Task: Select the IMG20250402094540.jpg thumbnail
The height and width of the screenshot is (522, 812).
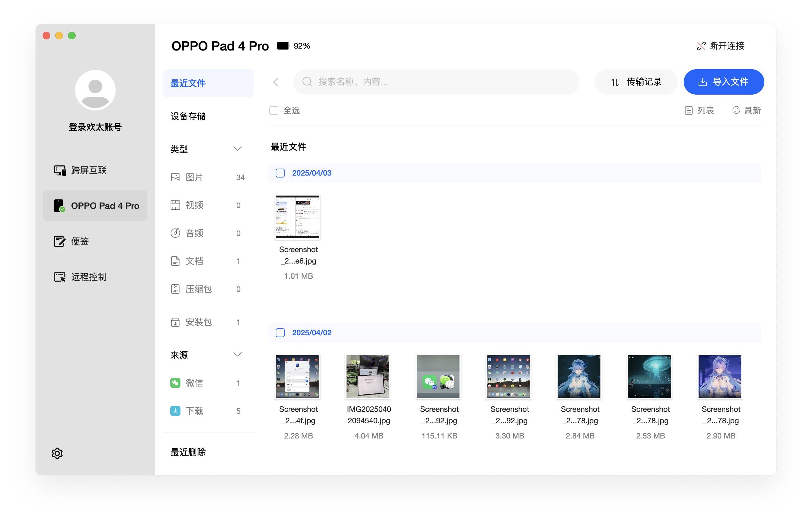Action: (x=368, y=376)
